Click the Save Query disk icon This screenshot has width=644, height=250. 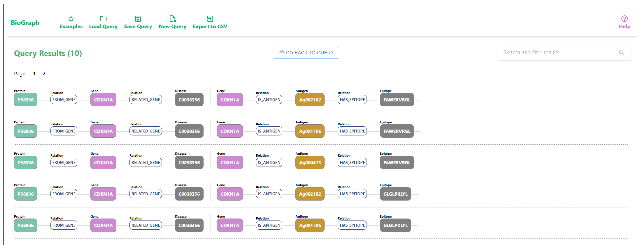click(138, 19)
